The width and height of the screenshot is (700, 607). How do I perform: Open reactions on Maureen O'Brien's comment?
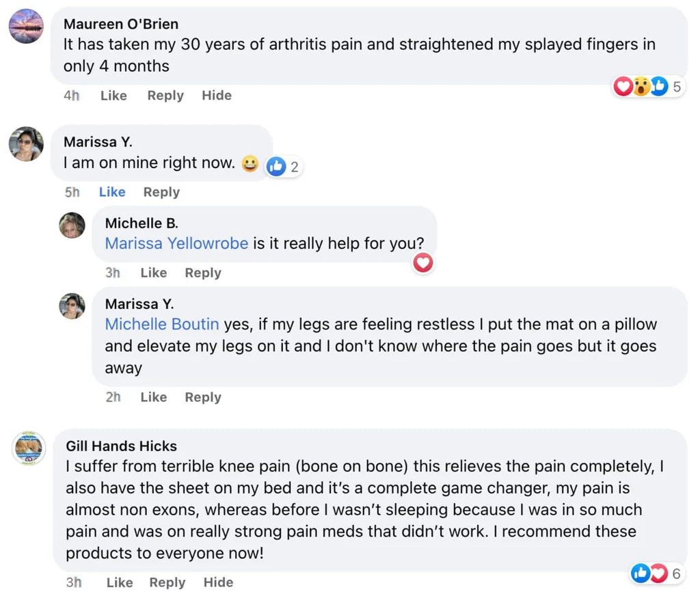[x=648, y=87]
